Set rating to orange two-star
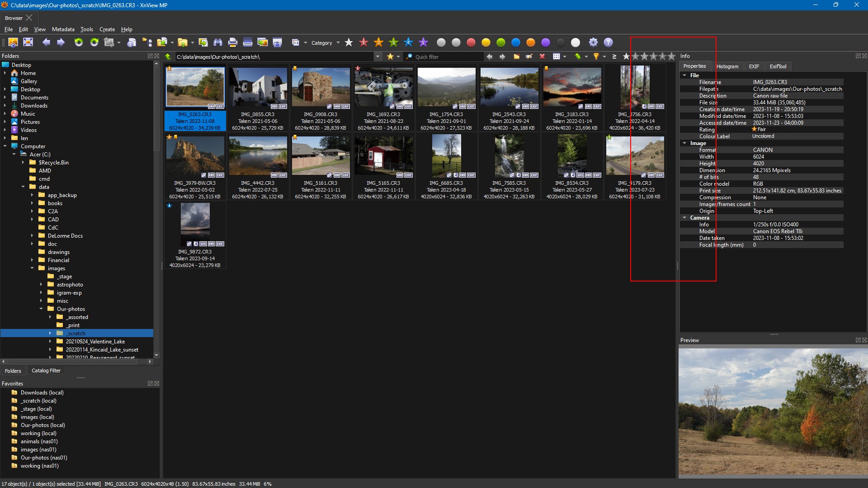This screenshot has height=488, width=868. (x=379, y=42)
